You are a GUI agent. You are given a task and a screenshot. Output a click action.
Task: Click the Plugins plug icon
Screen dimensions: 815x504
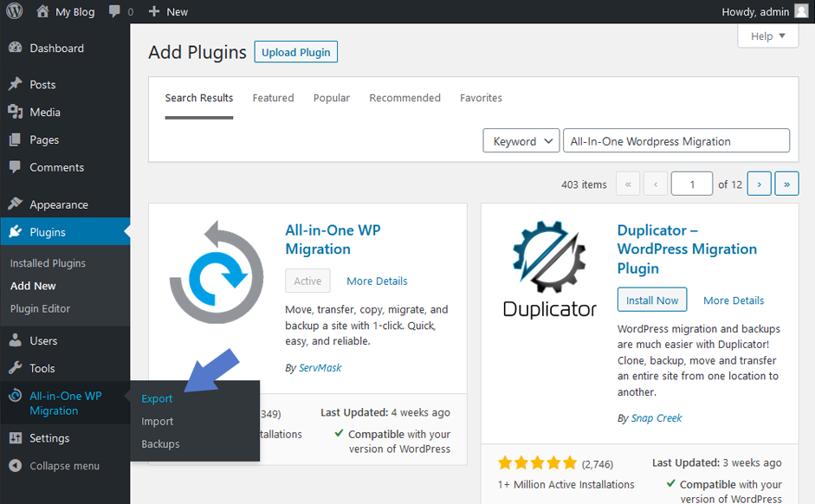pyautogui.click(x=15, y=231)
